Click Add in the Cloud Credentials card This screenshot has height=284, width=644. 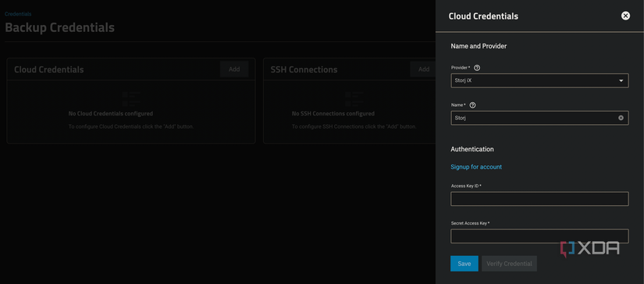click(234, 69)
